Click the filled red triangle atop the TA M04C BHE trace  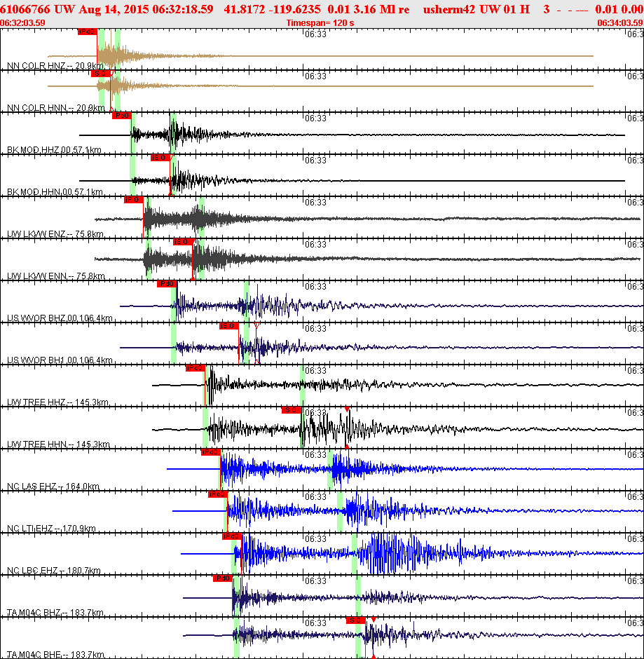(x=374, y=620)
